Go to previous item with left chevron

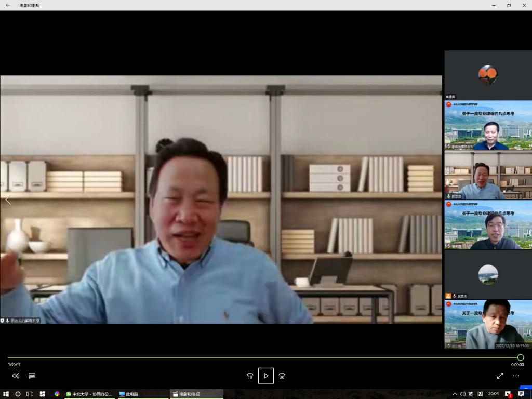(x=8, y=201)
